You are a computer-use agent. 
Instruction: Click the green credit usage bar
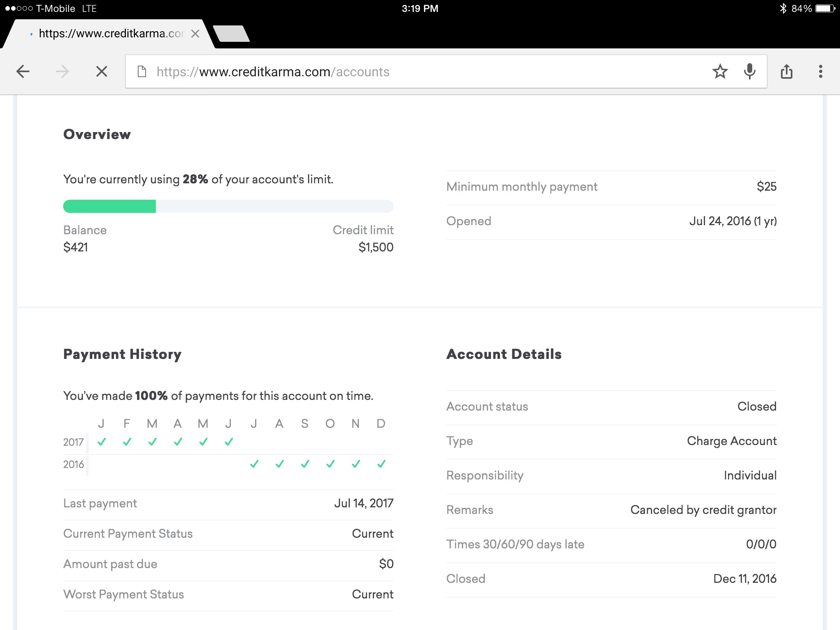(110, 206)
